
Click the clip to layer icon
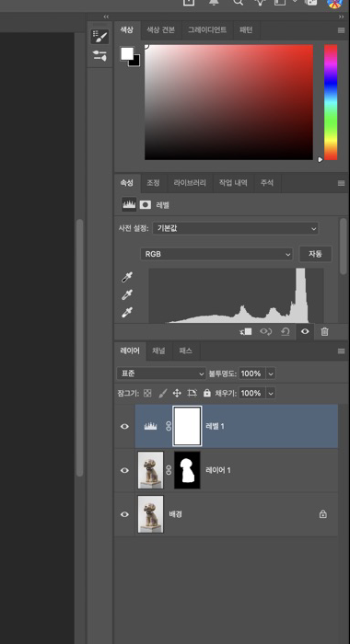point(246,332)
